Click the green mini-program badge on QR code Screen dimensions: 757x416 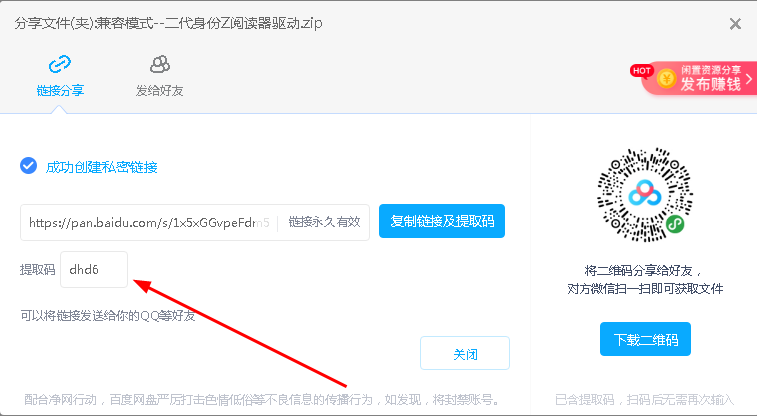(x=675, y=224)
